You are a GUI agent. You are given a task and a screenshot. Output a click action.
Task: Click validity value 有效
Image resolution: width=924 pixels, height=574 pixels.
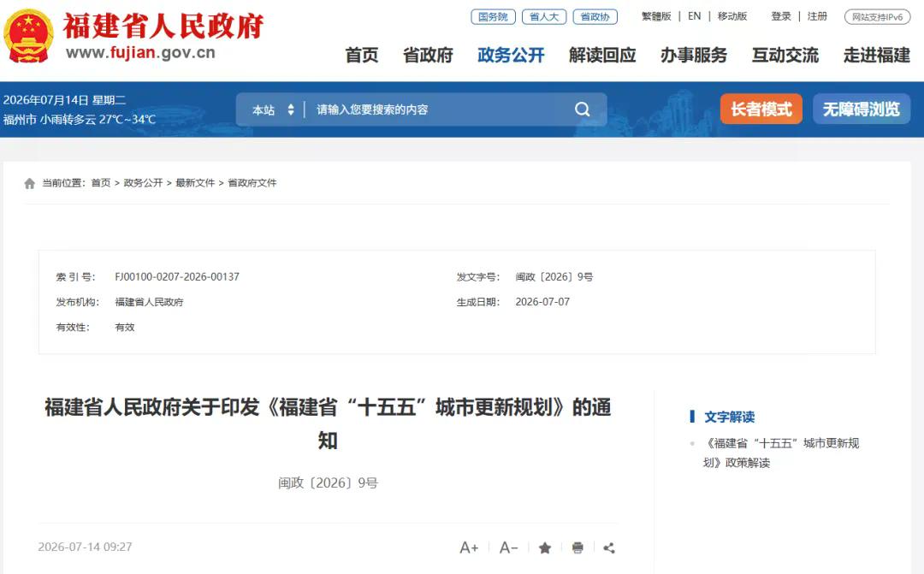pyautogui.click(x=124, y=327)
